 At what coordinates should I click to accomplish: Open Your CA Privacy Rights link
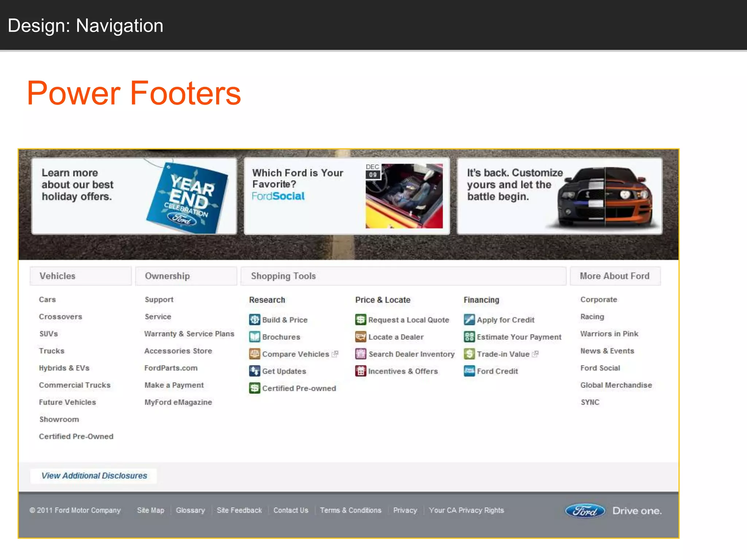pos(467,510)
